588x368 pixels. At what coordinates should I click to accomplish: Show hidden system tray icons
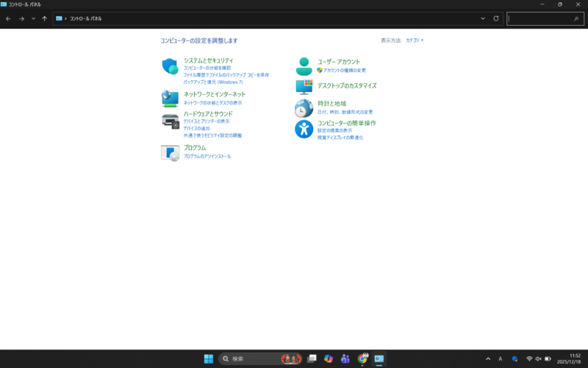(x=488, y=358)
